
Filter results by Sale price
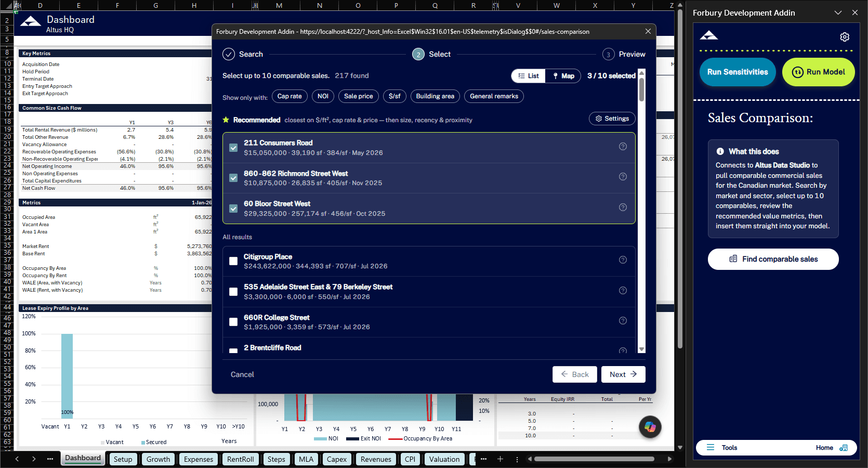click(x=358, y=96)
